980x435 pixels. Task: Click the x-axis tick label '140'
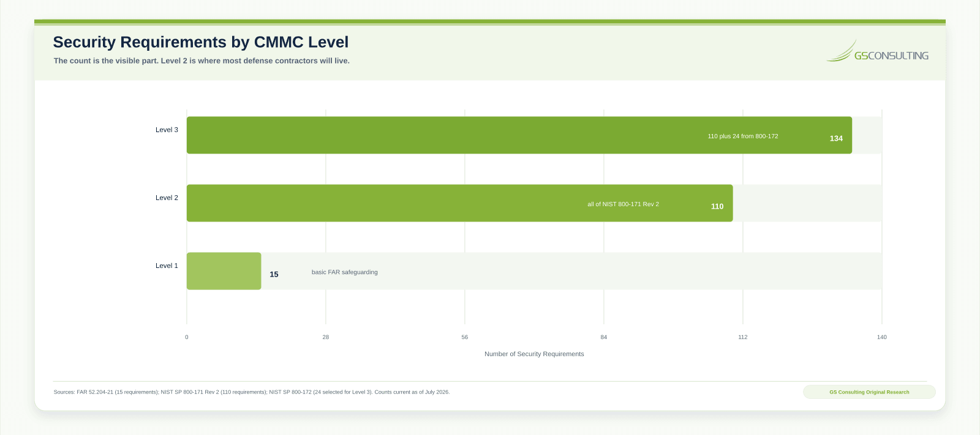point(882,337)
